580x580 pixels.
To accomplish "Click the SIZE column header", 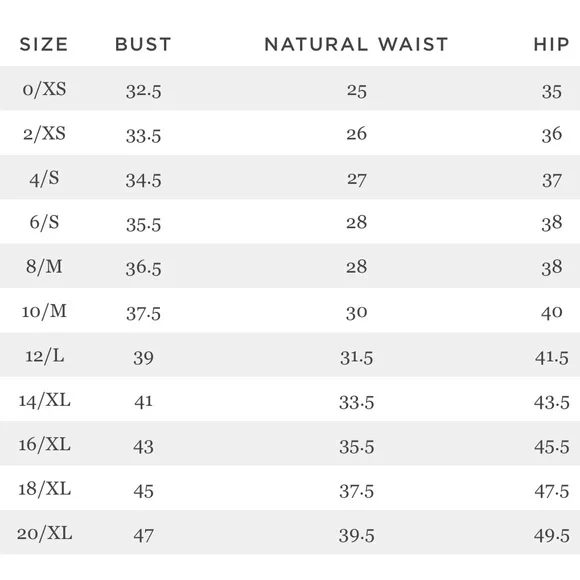I will pos(44,44).
